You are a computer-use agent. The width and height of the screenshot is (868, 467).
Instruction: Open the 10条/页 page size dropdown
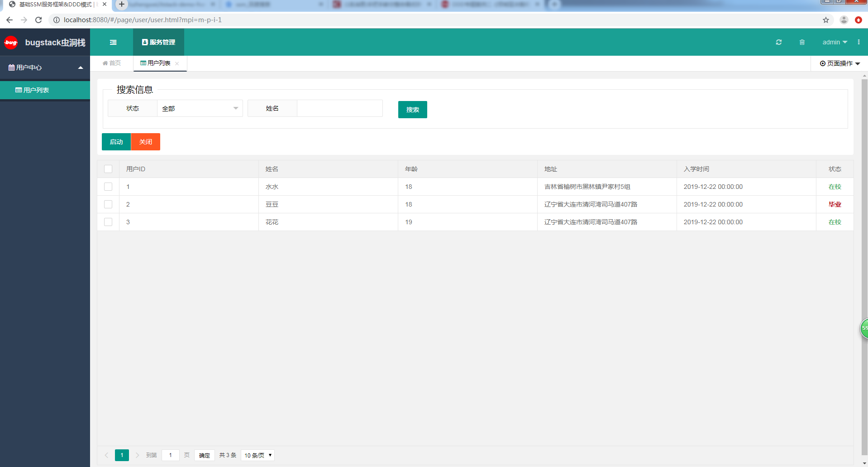tap(258, 455)
